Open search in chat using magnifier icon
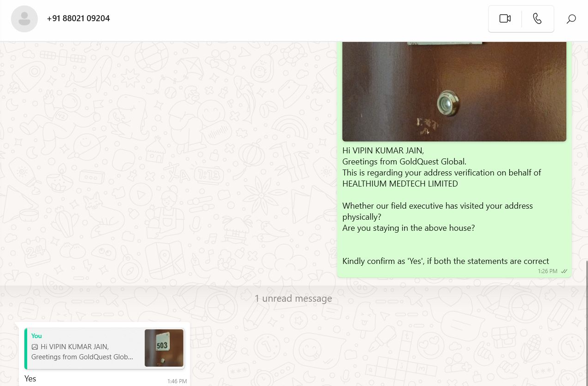The image size is (588, 386). (571, 19)
